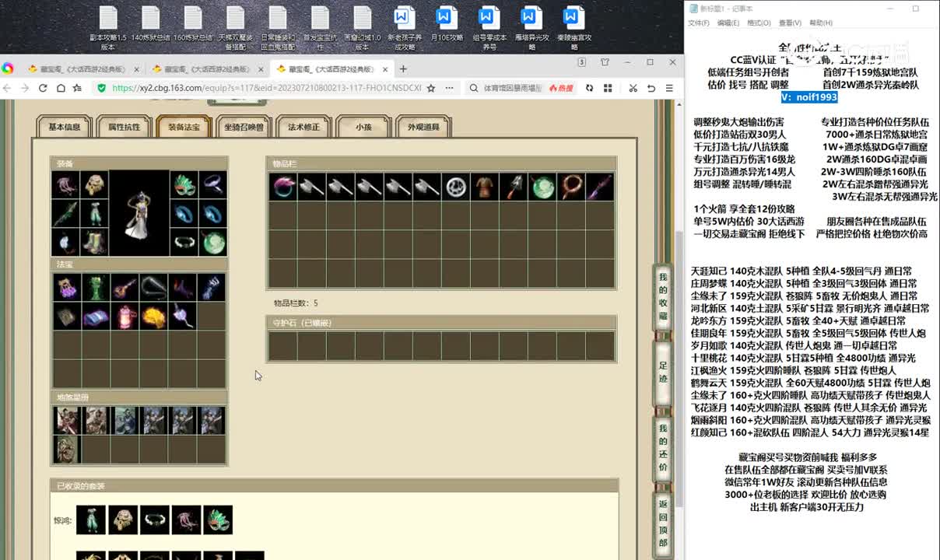Click the browser tab count indicator
This screenshot has height=560, width=940.
[581, 62]
